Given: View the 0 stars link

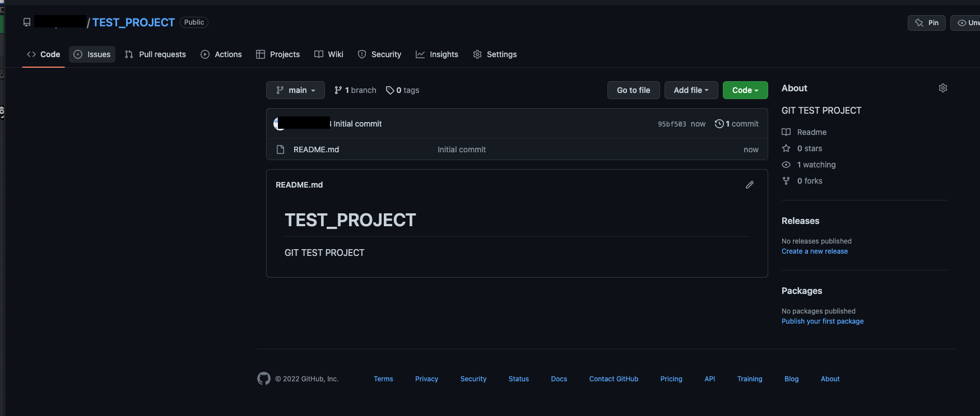Looking at the screenshot, I should [802, 148].
